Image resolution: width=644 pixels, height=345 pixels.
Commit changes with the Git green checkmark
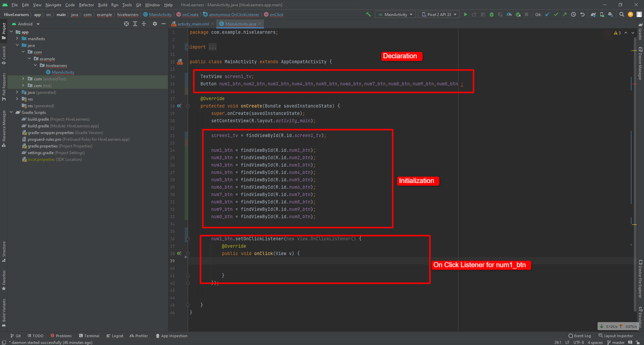(556, 15)
